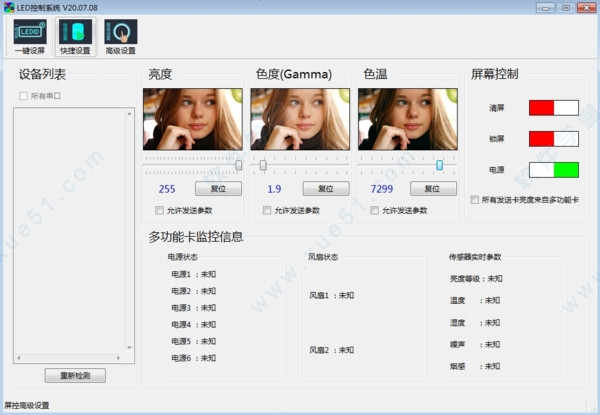
Task: Enable 允许发送参数 under 色温
Action: (374, 210)
